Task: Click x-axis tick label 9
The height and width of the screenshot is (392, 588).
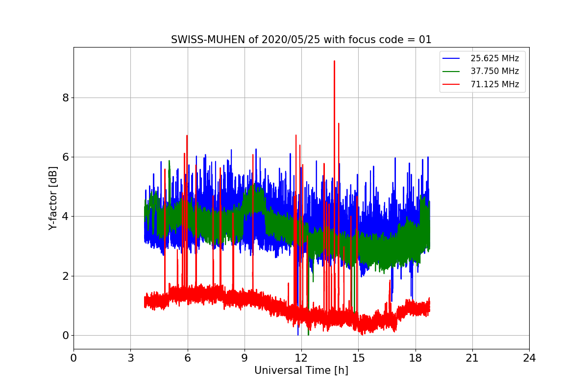Action: click(245, 358)
